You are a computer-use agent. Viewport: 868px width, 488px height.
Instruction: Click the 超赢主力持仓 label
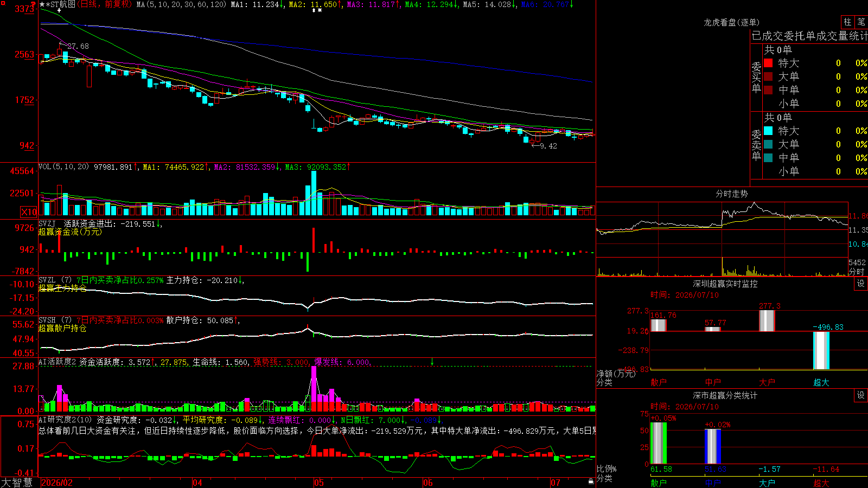point(62,288)
